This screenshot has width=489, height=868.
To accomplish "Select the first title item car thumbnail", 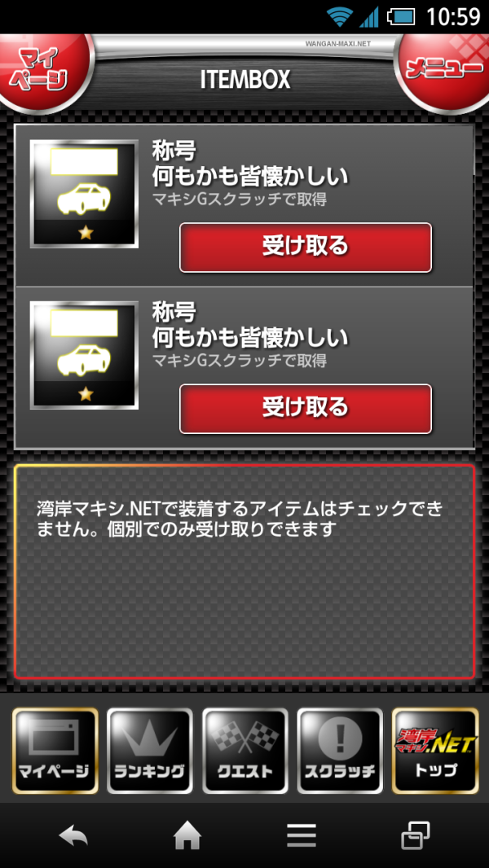I will [x=84, y=194].
